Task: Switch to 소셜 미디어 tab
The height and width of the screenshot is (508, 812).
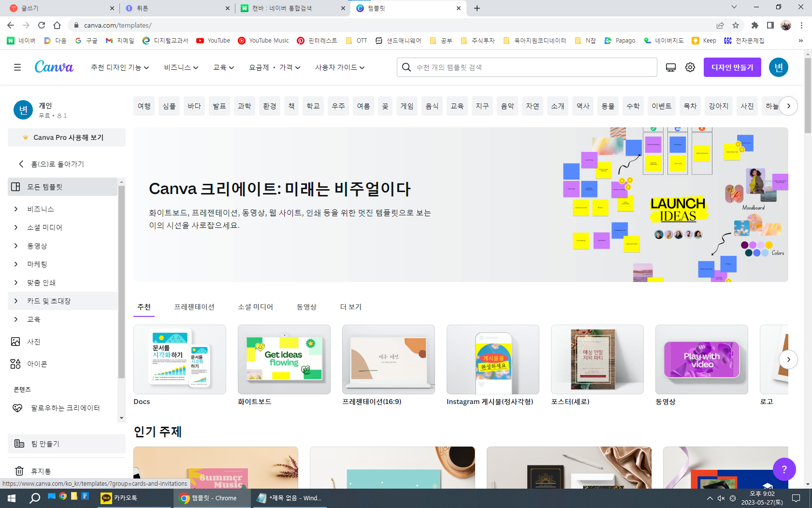Action: pos(255,307)
